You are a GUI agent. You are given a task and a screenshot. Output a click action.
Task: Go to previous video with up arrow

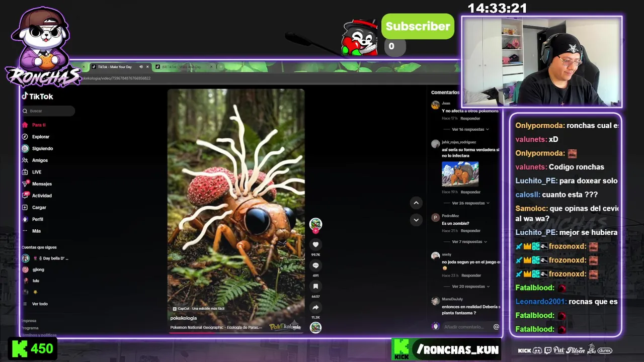(416, 203)
